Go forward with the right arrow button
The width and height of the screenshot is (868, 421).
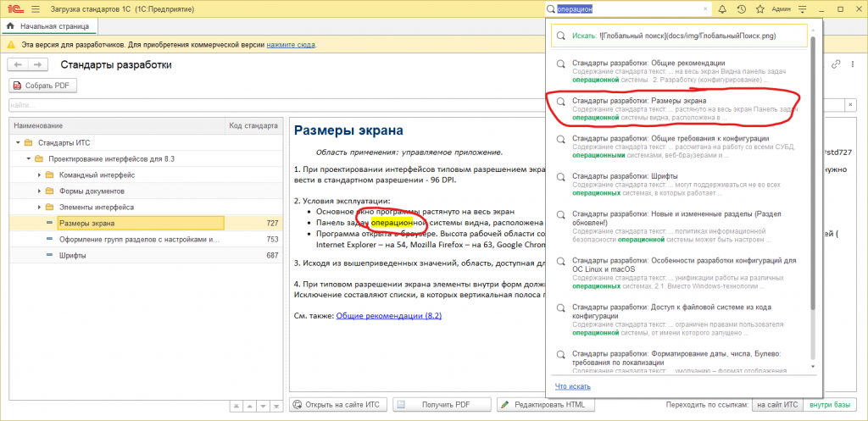pyautogui.click(x=37, y=65)
